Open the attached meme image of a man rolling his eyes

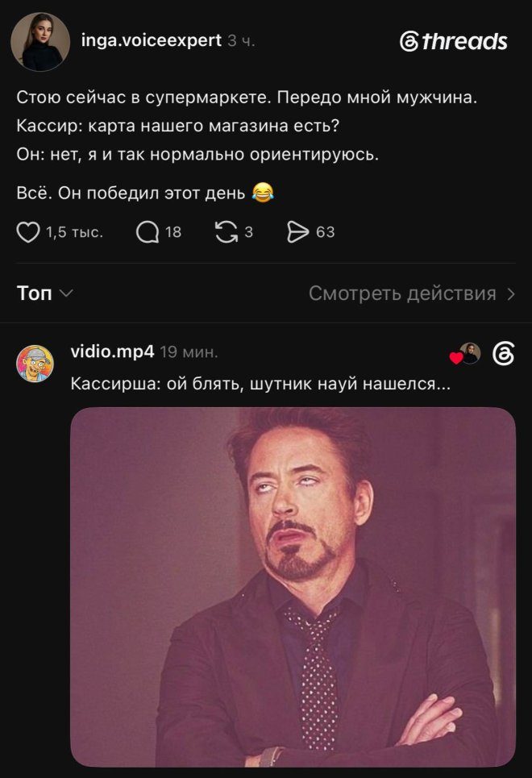coord(293,587)
